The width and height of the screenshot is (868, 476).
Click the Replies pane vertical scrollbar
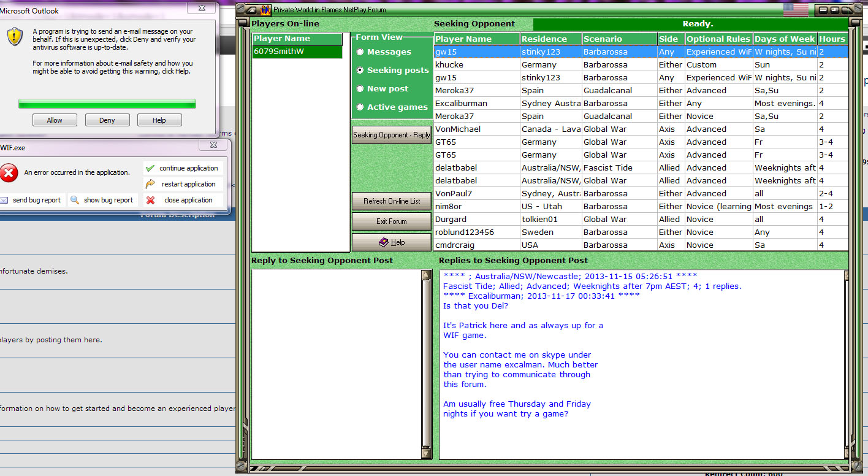tap(846, 364)
